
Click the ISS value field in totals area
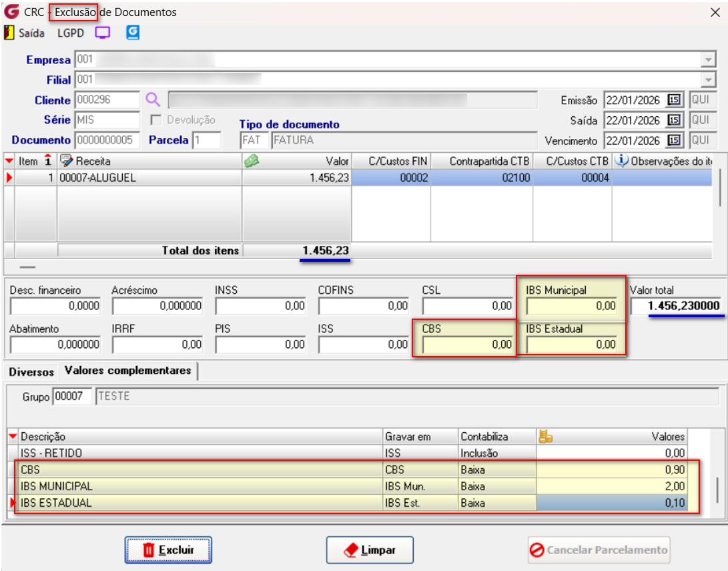[364, 345]
